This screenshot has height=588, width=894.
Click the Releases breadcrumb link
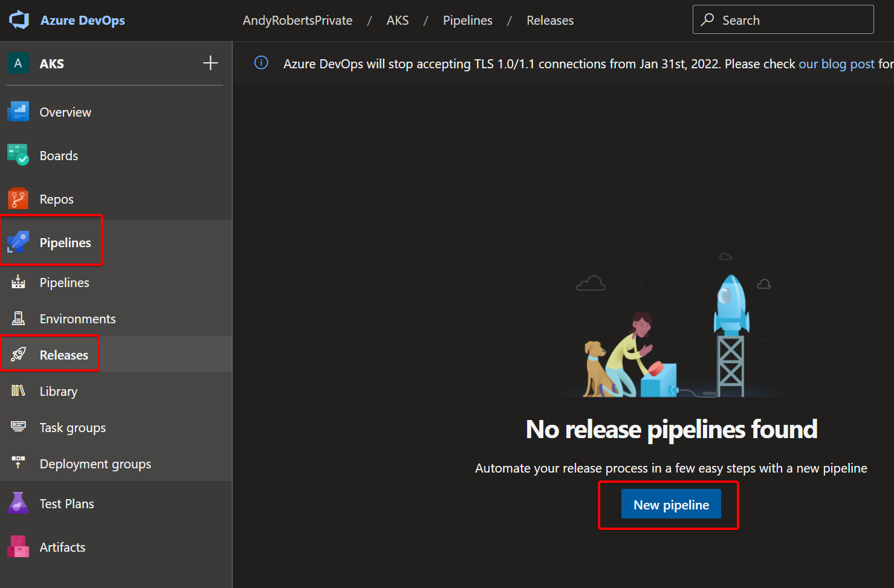(550, 21)
